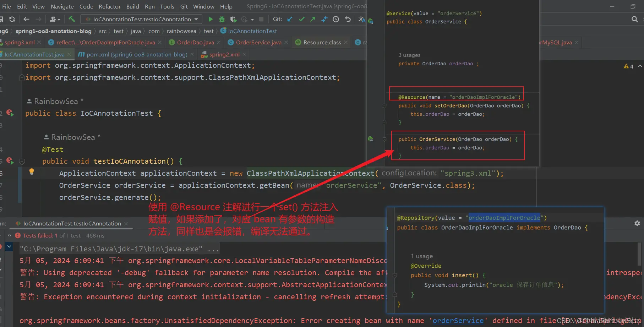
Task: Show Git history with the clock icon
Action: [x=336, y=19]
